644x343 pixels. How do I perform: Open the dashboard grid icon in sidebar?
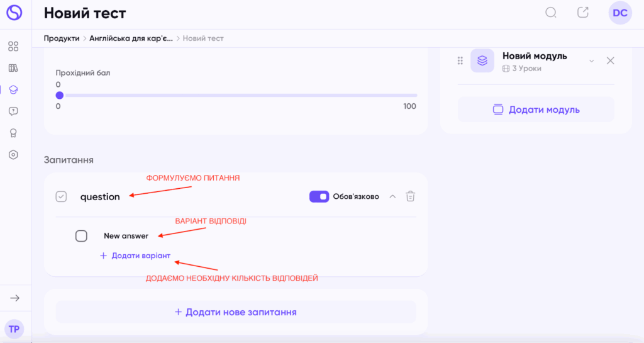[13, 47]
